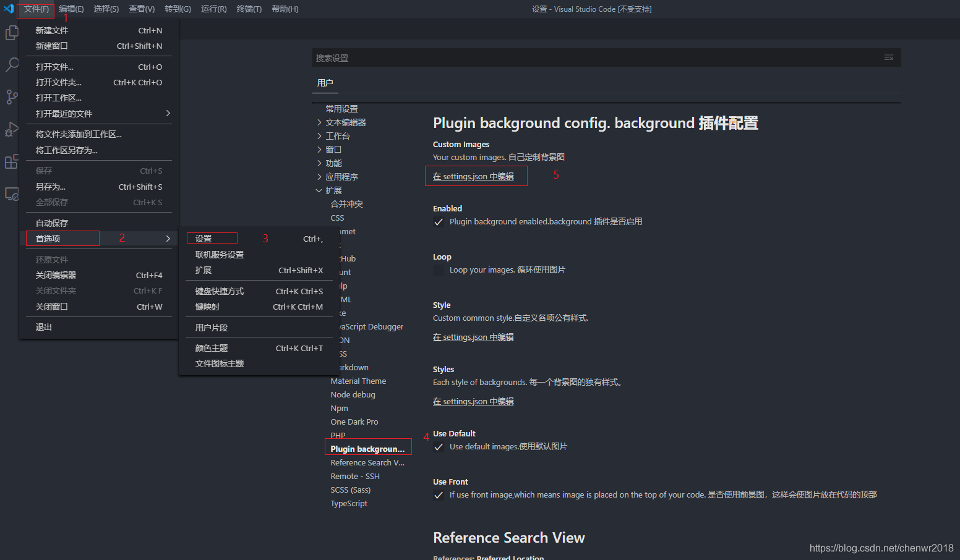Edit Style in settings.json link
This screenshot has width=960, height=560.
coord(473,337)
